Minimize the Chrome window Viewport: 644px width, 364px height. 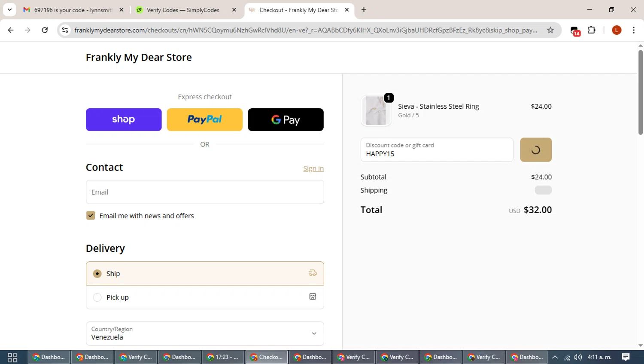click(x=589, y=9)
